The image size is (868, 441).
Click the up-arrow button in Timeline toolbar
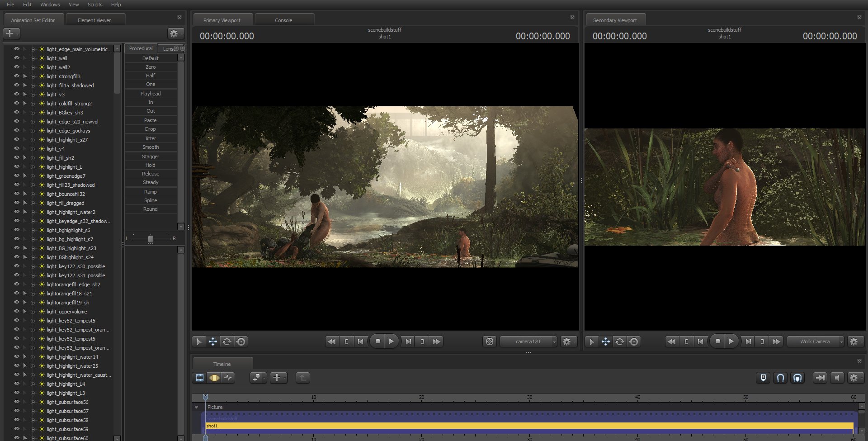point(302,378)
